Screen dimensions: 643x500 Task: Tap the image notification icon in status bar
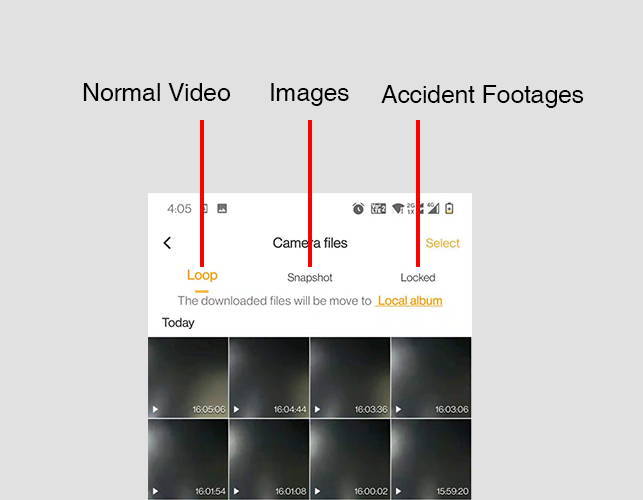222,208
